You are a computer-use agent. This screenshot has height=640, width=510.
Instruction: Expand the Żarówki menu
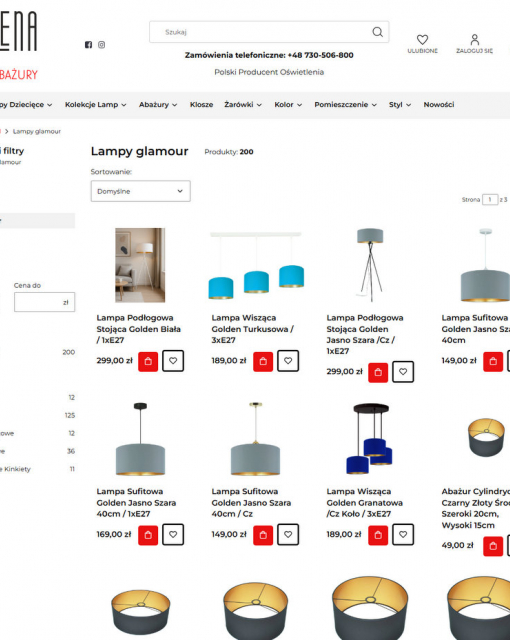click(x=243, y=105)
